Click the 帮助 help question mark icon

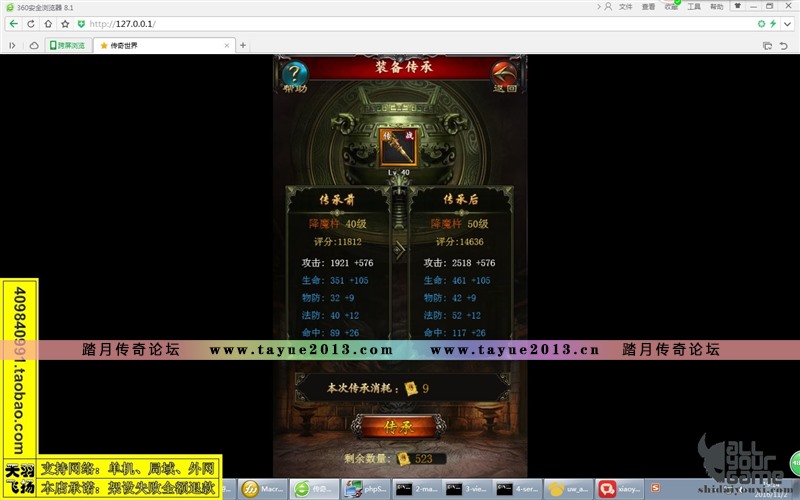294,75
